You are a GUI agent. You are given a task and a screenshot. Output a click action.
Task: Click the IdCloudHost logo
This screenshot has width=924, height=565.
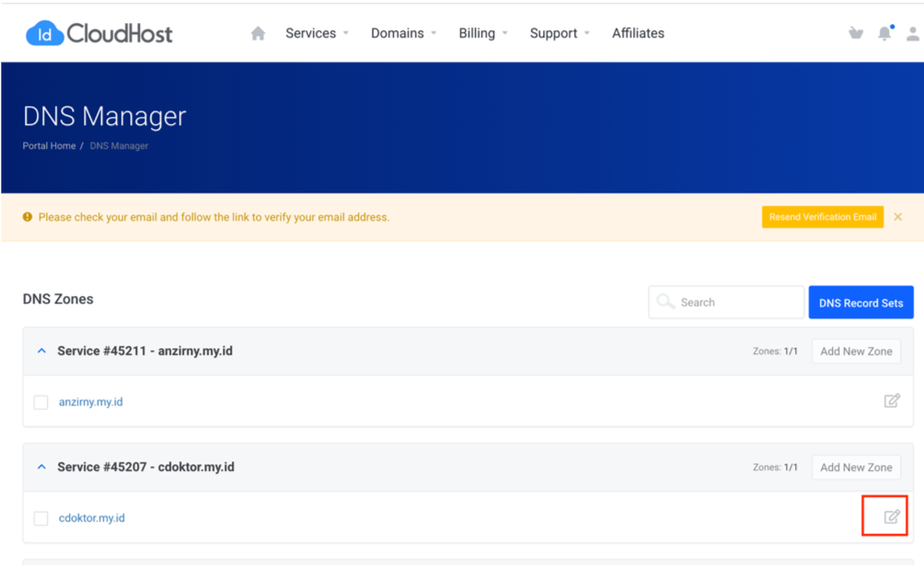point(99,34)
